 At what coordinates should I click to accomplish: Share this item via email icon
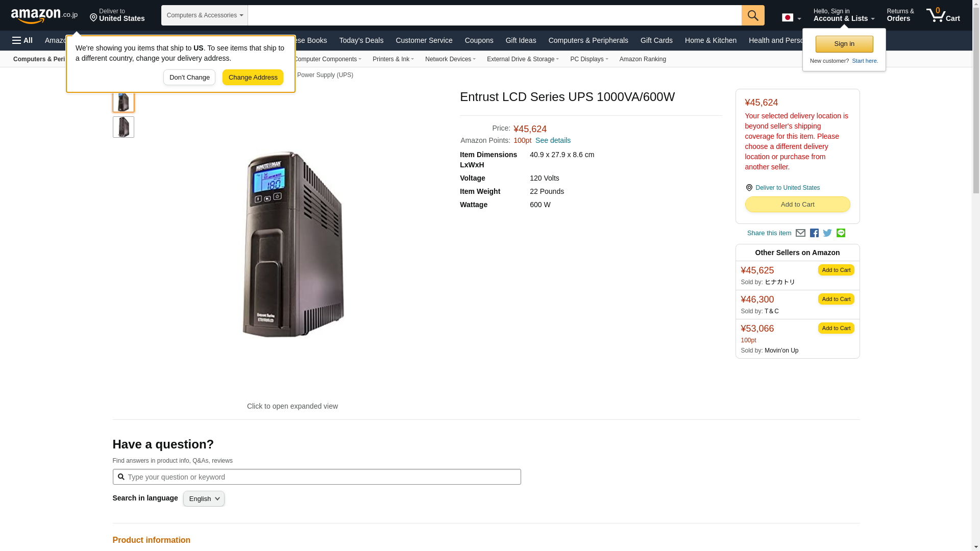(x=800, y=233)
